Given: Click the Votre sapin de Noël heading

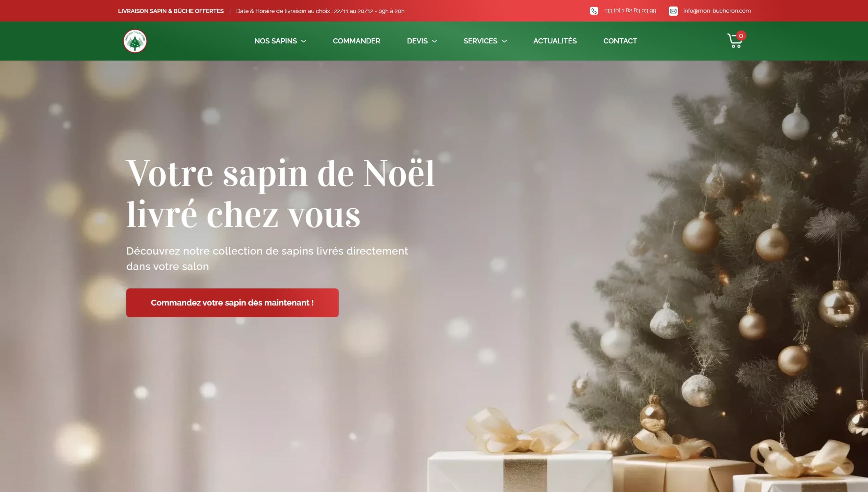Looking at the screenshot, I should coord(280,193).
